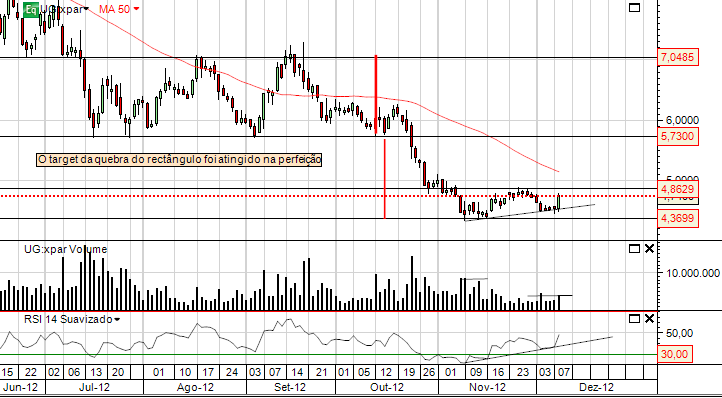The image size is (722, 398).
Task: Click the UG:xpar Volume pane title
Action: click(65, 249)
